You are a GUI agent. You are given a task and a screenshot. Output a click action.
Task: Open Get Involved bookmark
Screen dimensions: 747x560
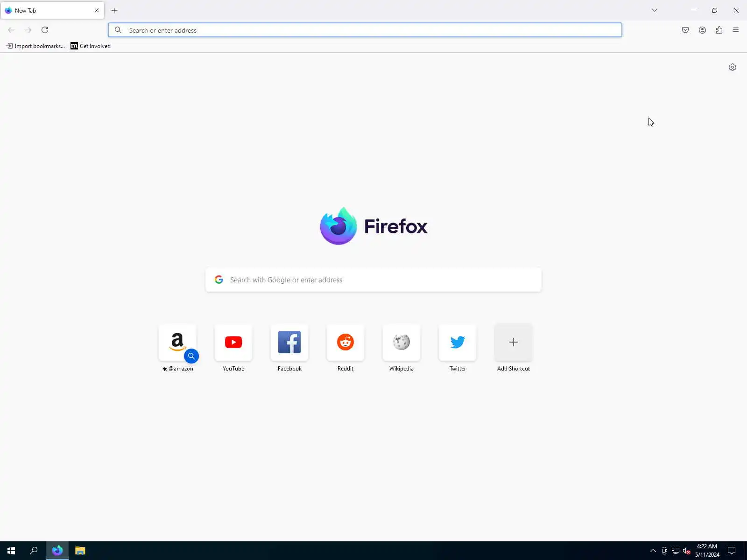click(x=91, y=46)
